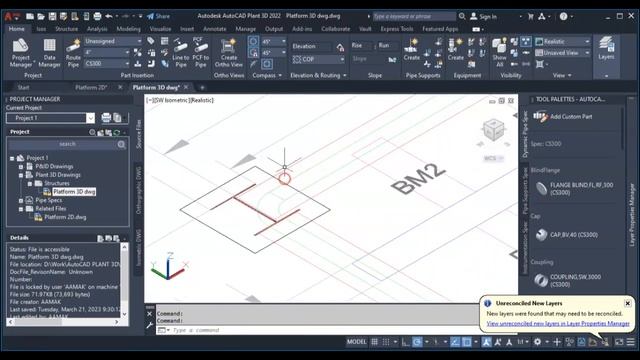This screenshot has width=640, height=360.
Task: Click the Project Manager search field
Action: 67,144
